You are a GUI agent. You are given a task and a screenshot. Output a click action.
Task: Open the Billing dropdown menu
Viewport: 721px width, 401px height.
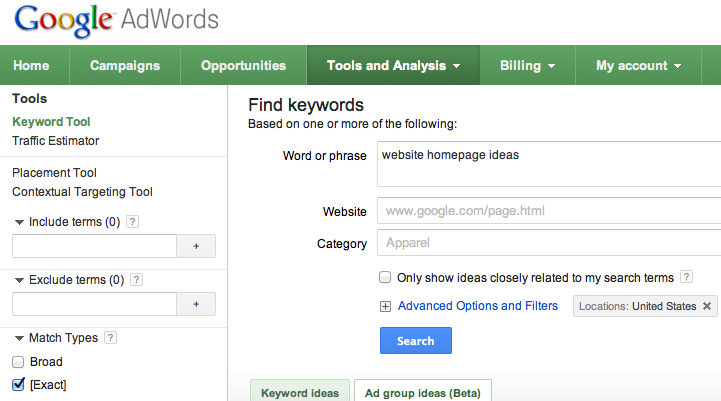pos(527,65)
